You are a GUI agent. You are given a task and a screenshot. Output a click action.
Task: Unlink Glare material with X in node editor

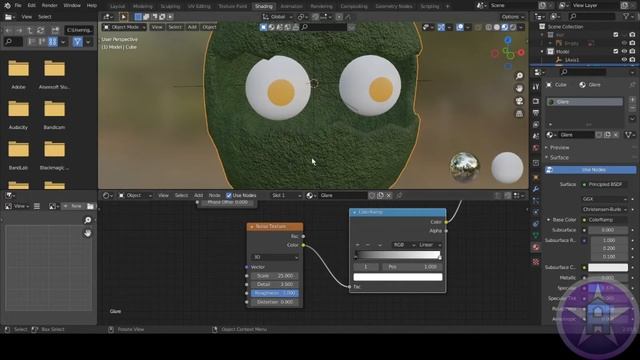click(389, 196)
